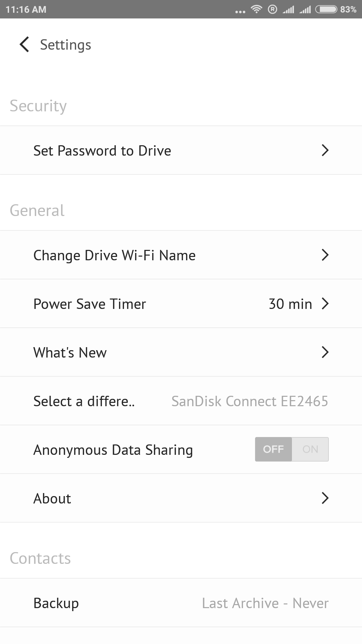The width and height of the screenshot is (362, 644).
Task: Open the Anonymous Data Sharing row label
Action: click(113, 450)
